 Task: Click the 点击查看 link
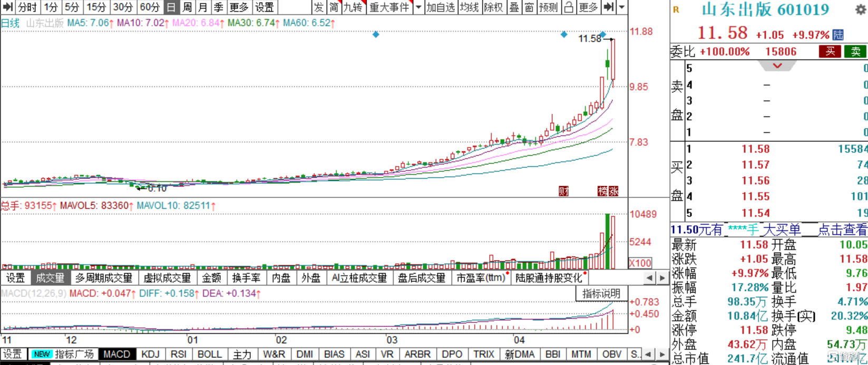coord(842,229)
